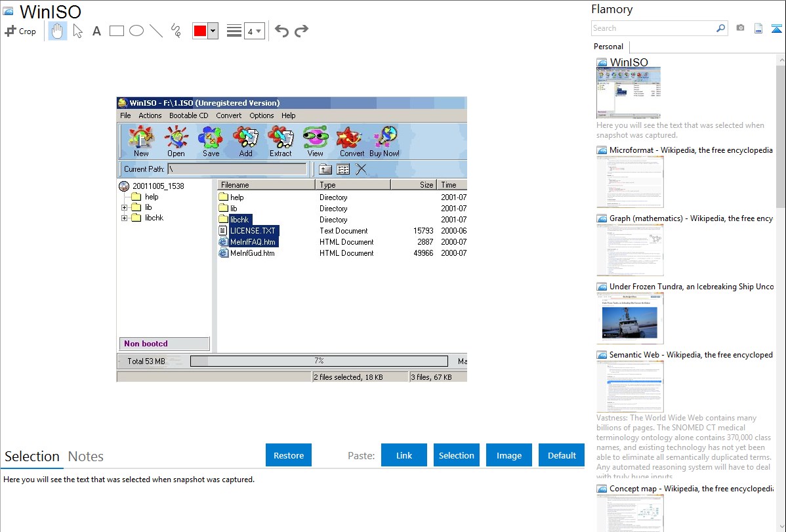The image size is (786, 532).
Task: Click the Paste Link button
Action: (x=404, y=455)
